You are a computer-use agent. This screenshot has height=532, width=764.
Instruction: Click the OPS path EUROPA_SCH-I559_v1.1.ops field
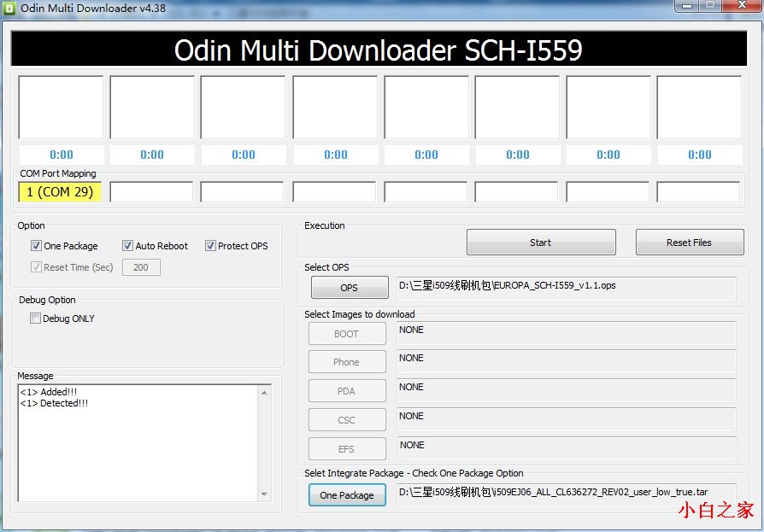click(x=567, y=288)
